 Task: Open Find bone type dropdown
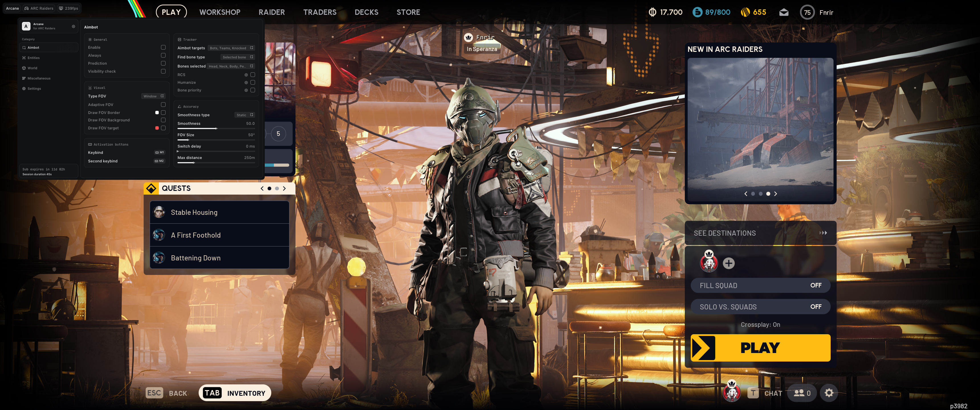[x=237, y=57]
